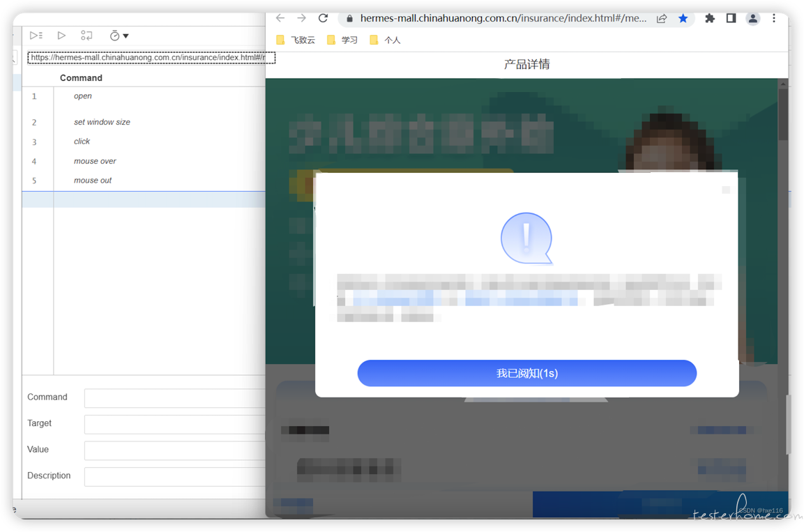Open the 学习 bookmark folder
The width and height of the screenshot is (804, 532).
pos(342,40)
